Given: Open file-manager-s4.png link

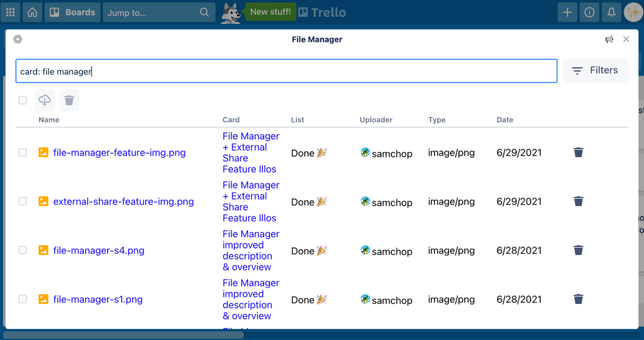Looking at the screenshot, I should click(99, 250).
